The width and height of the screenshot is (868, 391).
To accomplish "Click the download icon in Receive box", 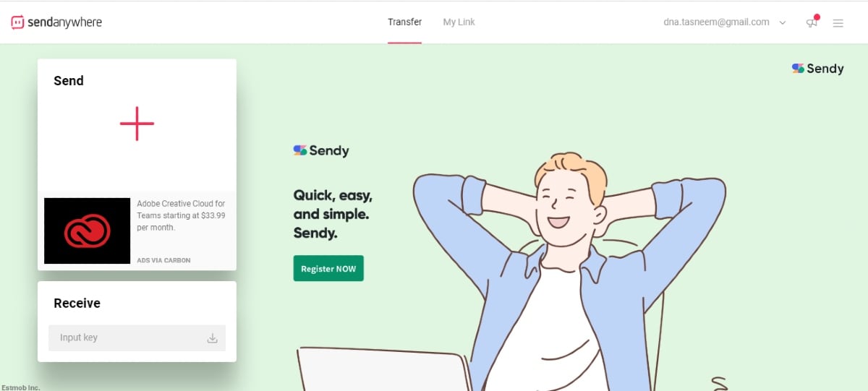I will click(x=213, y=338).
